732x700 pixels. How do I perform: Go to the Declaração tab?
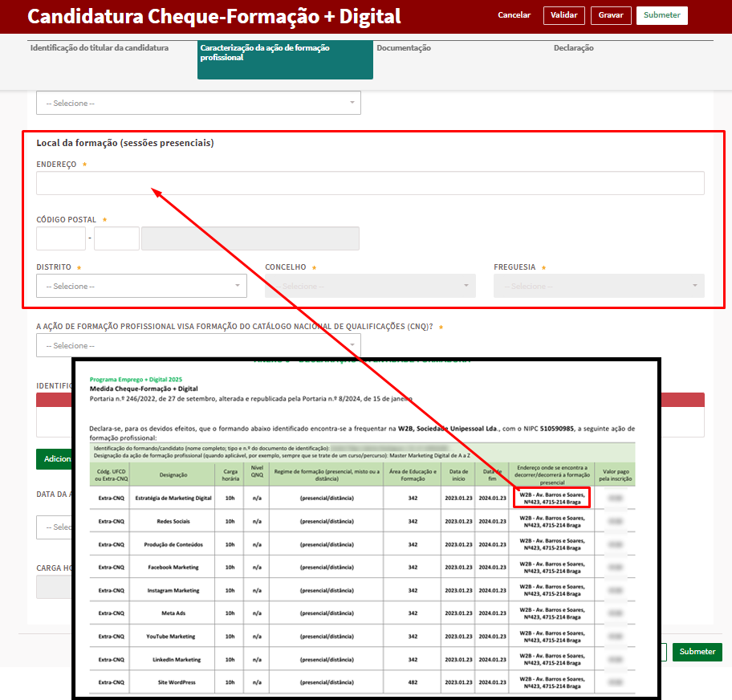(573, 48)
